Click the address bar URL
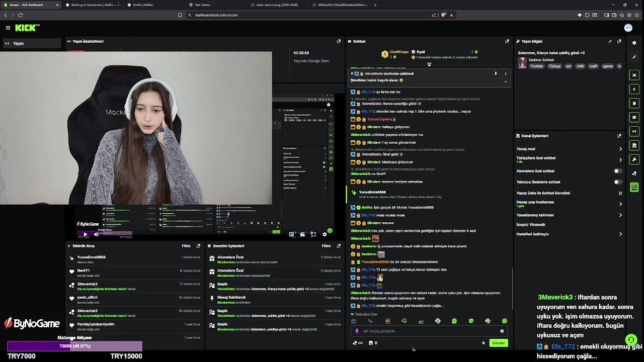This screenshot has width=644, height=362. 216,15
